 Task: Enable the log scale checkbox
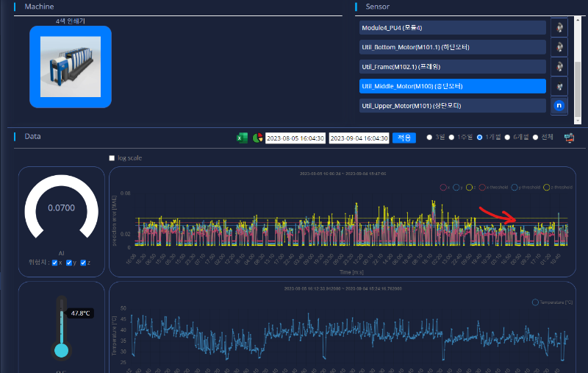112,158
